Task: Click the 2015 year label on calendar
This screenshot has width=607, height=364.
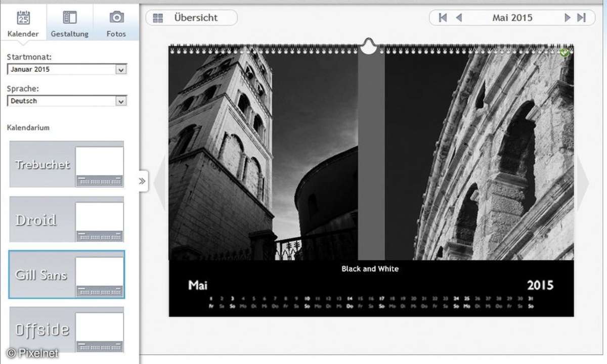Action: coord(540,285)
